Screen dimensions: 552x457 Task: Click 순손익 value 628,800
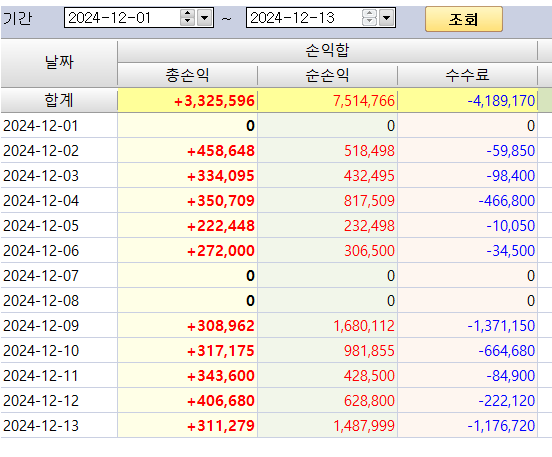coord(369,401)
